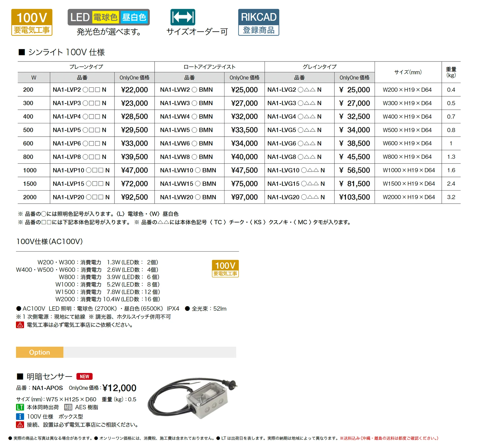492x448 pixels.
Task: Click the ロートアイアンテイスト column header
Action: pyautogui.click(x=209, y=67)
